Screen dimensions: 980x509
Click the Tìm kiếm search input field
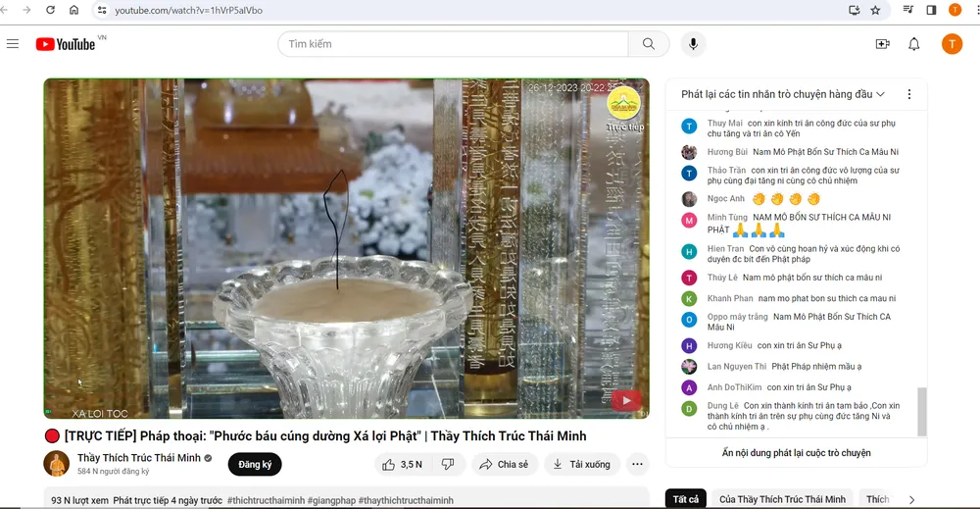pyautogui.click(x=453, y=44)
